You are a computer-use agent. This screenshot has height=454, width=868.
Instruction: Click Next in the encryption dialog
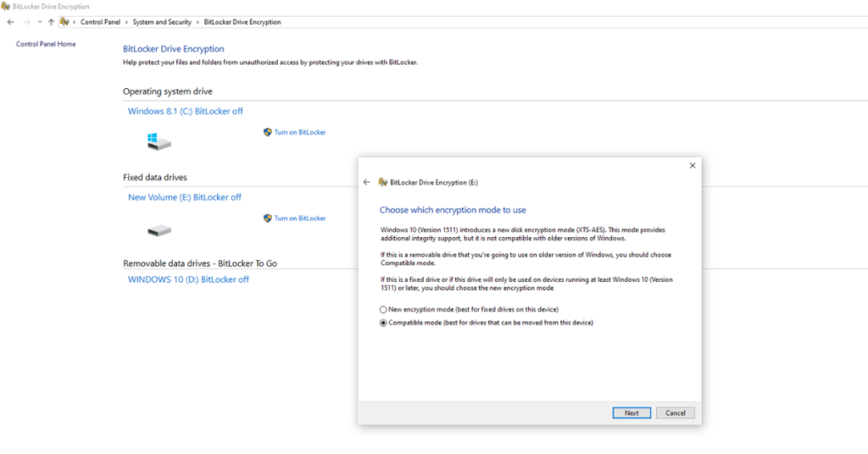pyautogui.click(x=632, y=413)
